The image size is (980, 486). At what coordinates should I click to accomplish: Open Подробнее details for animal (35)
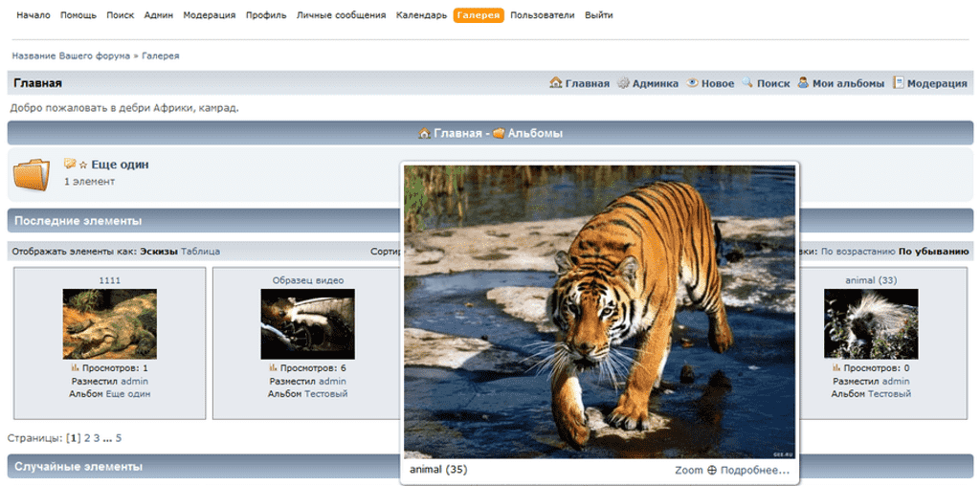[x=754, y=470]
